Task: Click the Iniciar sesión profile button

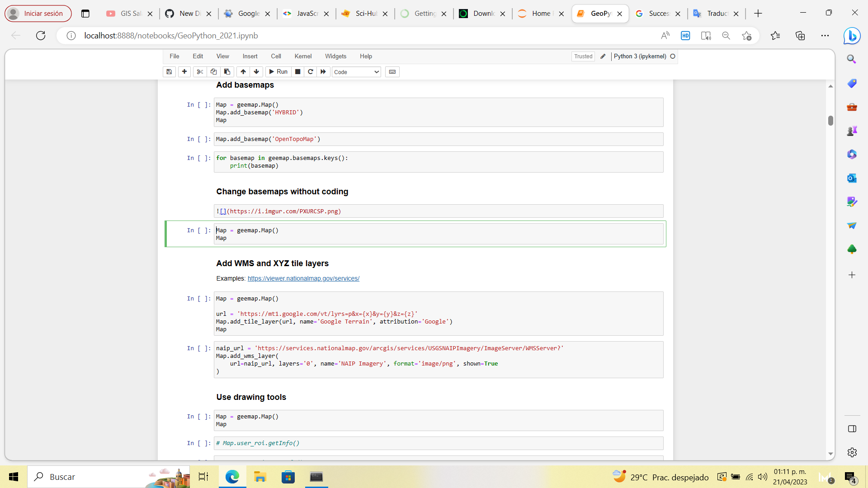Action: pos(38,13)
